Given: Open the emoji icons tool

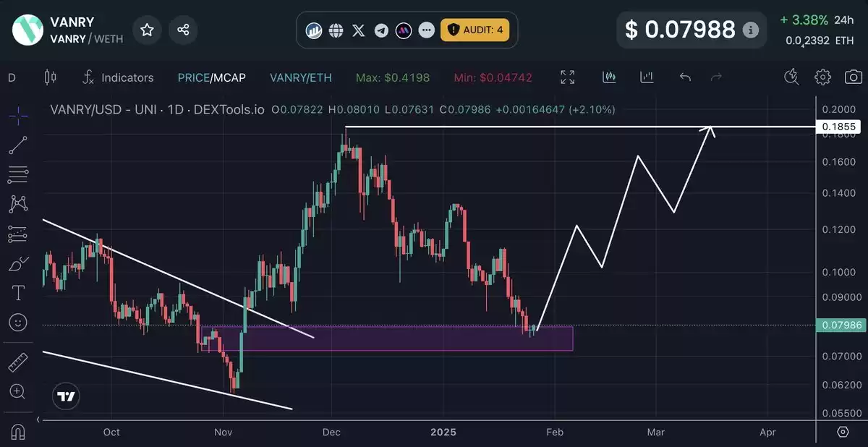Looking at the screenshot, I should point(19,323).
